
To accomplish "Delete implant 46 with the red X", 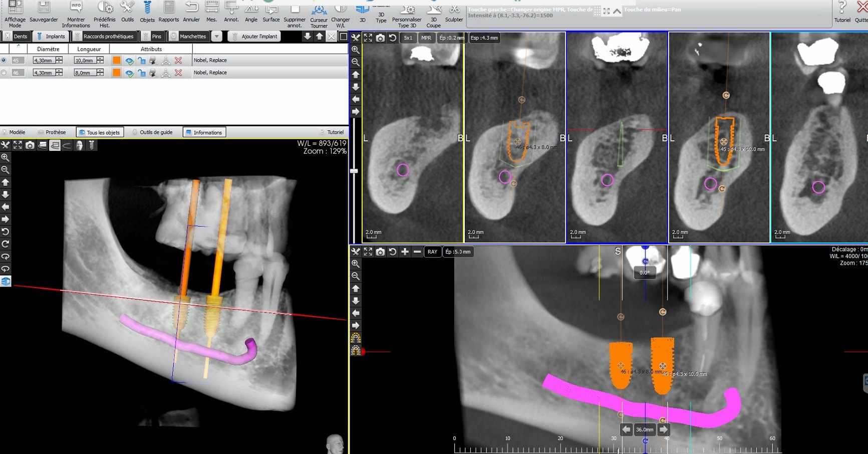I will coord(178,73).
